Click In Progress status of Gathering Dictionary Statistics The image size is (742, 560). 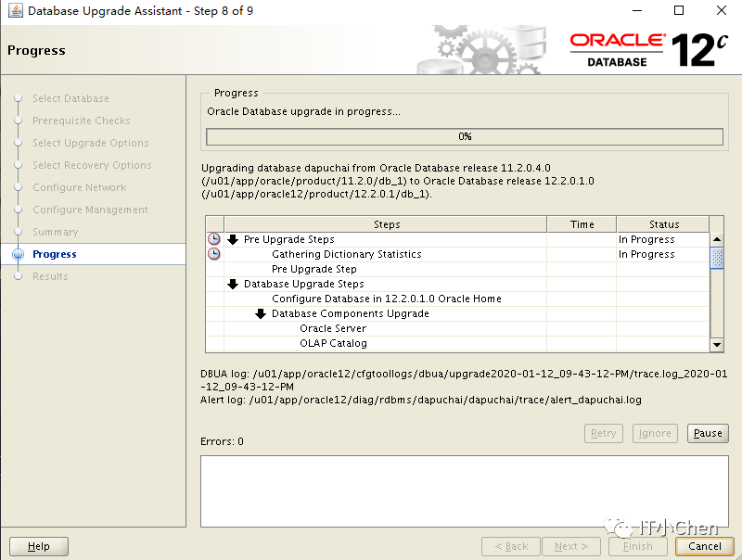click(646, 254)
